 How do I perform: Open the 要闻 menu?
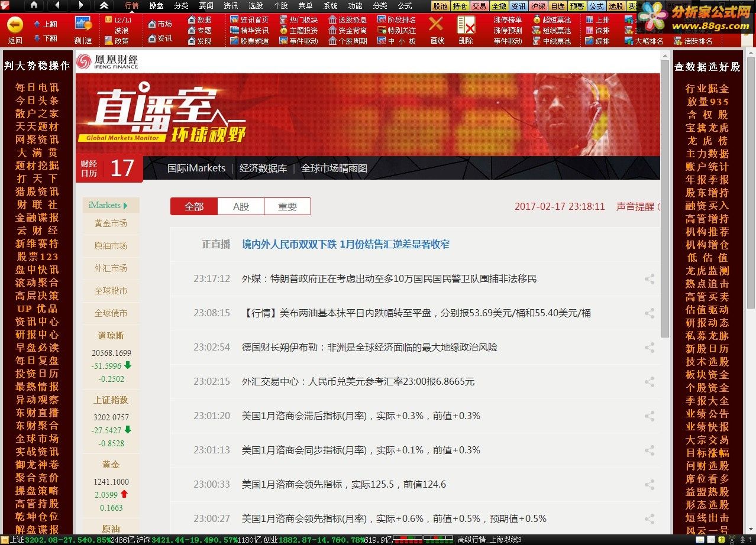point(206,6)
